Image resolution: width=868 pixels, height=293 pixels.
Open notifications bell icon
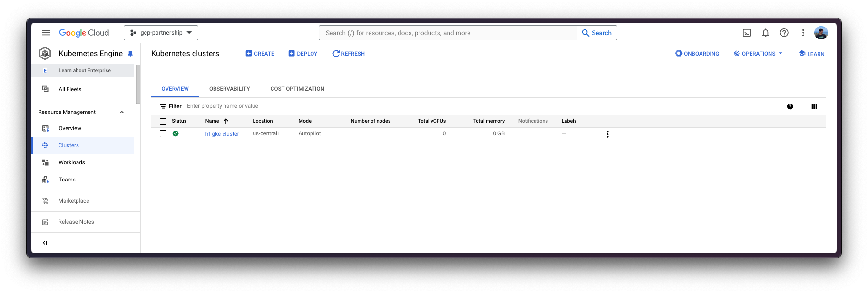click(765, 33)
